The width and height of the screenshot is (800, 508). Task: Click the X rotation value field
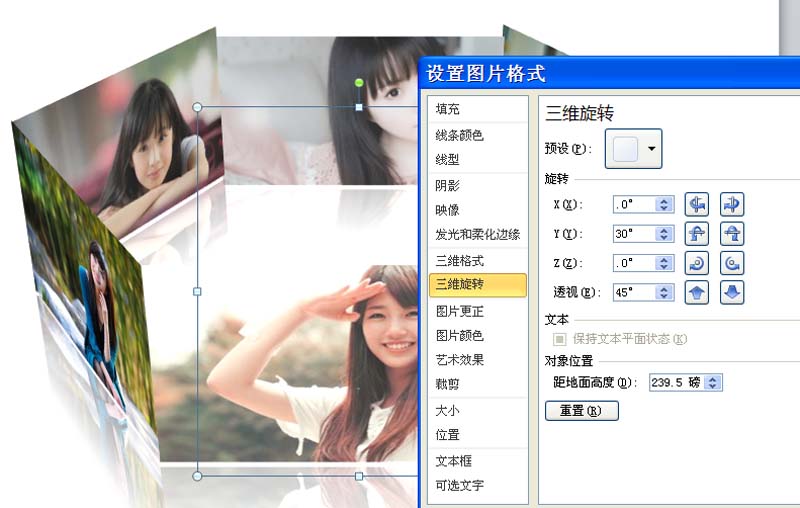coord(635,205)
